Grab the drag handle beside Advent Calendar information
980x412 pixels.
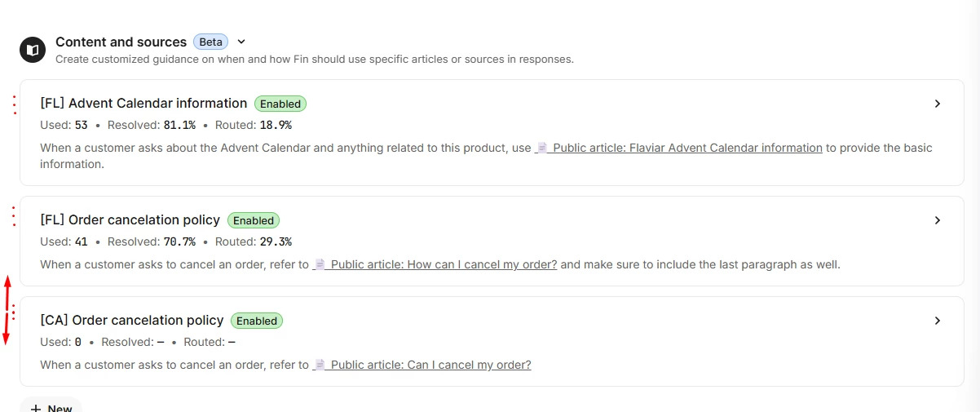[14, 104]
